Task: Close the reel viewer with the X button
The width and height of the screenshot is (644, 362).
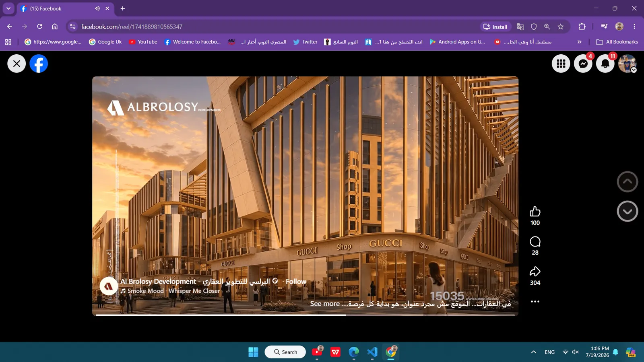Action: 17,64
